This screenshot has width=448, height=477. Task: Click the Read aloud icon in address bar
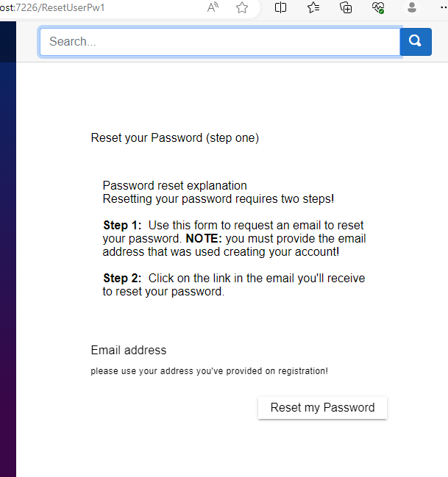click(x=213, y=7)
